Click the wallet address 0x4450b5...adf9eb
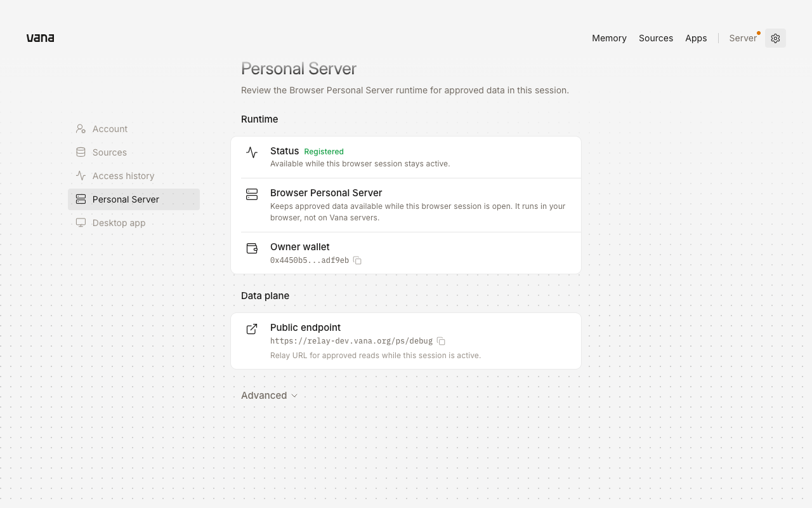This screenshot has height=508, width=812. pos(310,260)
